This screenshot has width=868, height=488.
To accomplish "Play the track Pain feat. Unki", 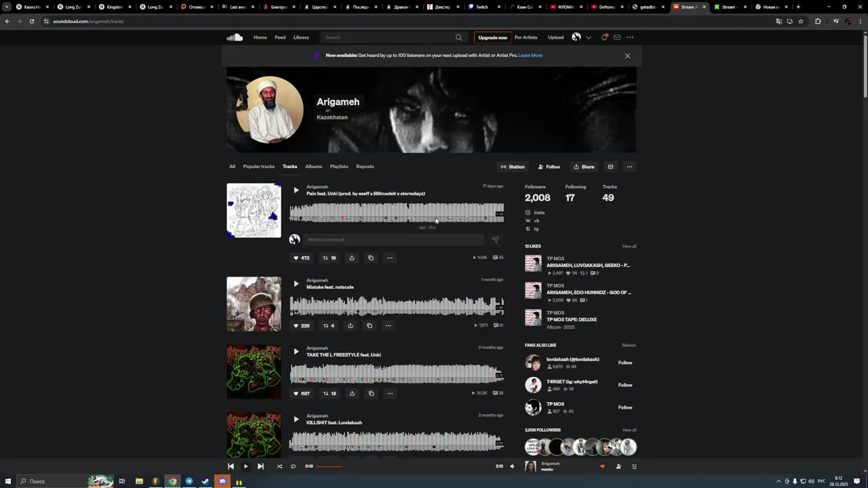I will (296, 190).
